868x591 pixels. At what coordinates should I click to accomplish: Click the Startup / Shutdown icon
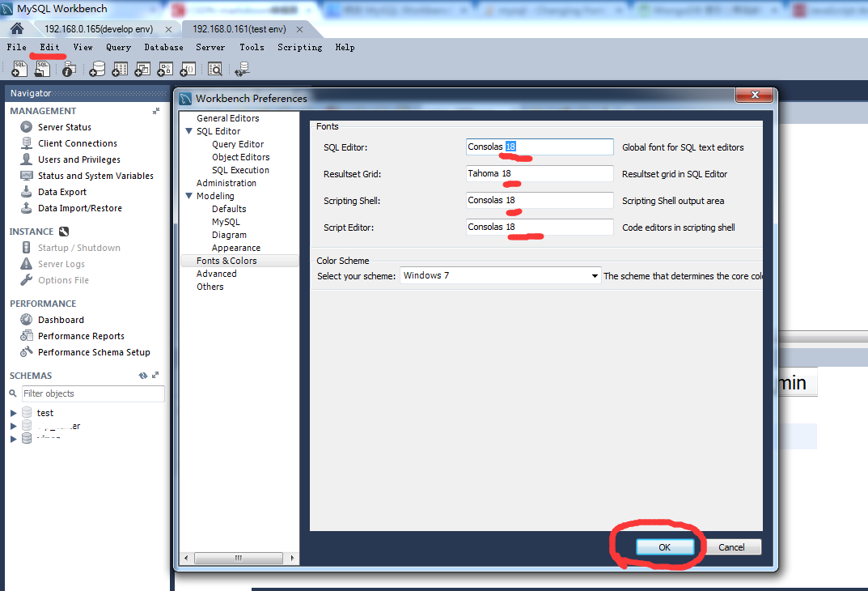(x=26, y=248)
